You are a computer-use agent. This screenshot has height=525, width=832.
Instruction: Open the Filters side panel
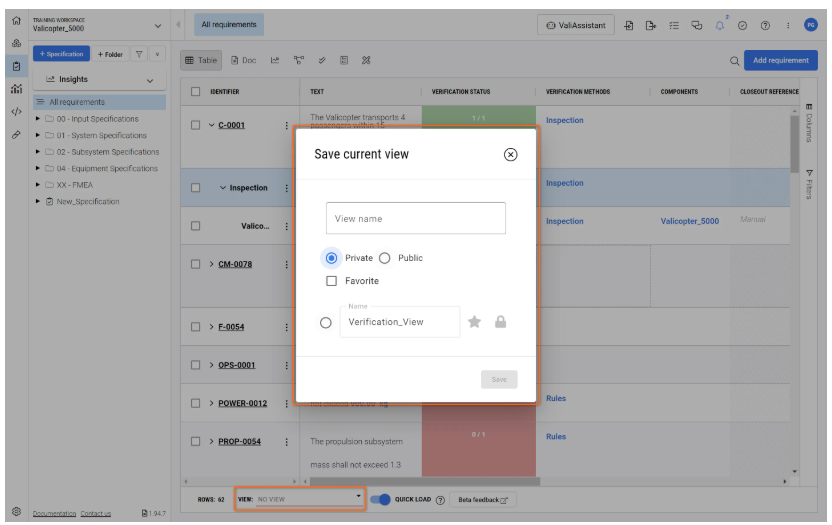pyautogui.click(x=809, y=185)
